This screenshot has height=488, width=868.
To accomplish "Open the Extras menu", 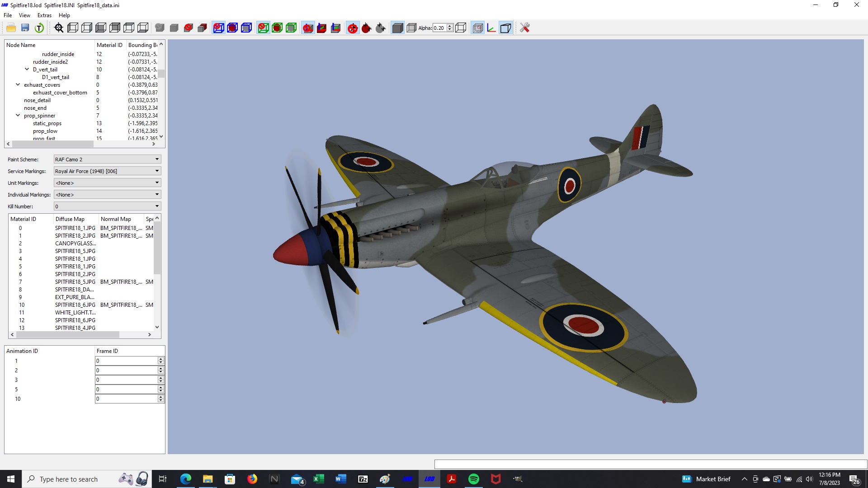I will pos(44,15).
